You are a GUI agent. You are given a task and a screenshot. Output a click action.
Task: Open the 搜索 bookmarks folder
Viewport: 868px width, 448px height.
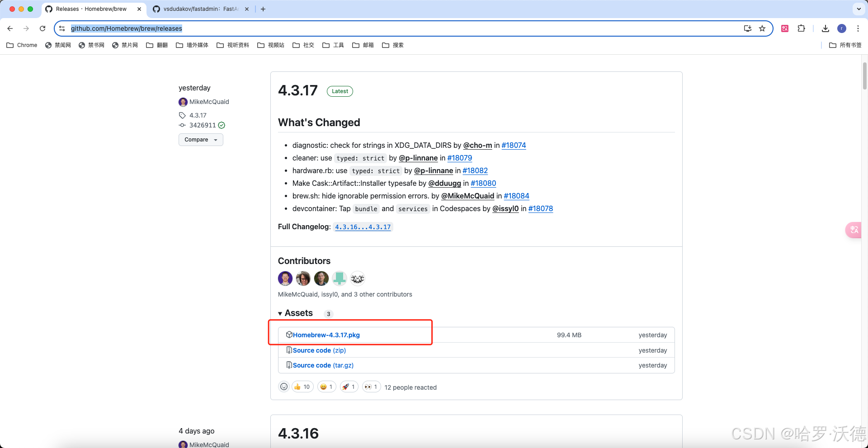tap(393, 45)
